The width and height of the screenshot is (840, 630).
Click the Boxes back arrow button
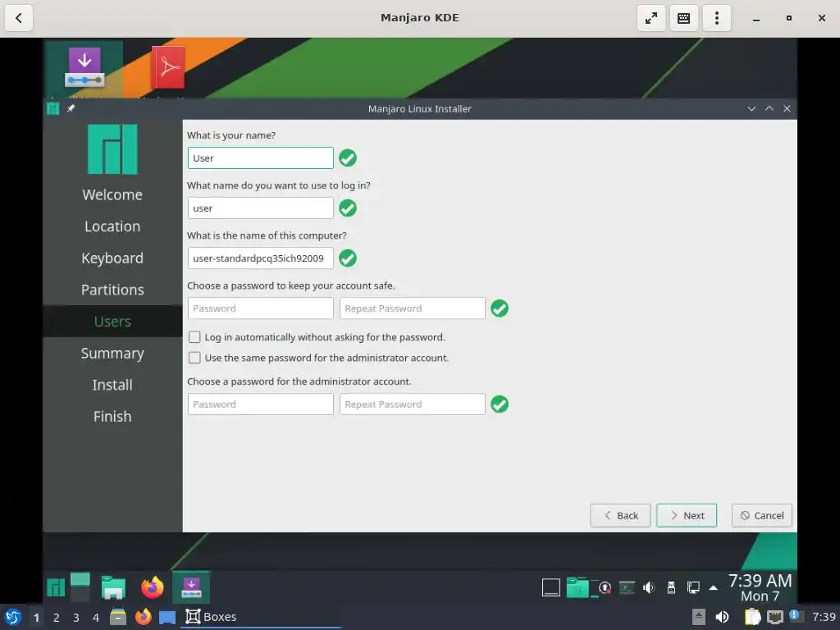point(19,18)
